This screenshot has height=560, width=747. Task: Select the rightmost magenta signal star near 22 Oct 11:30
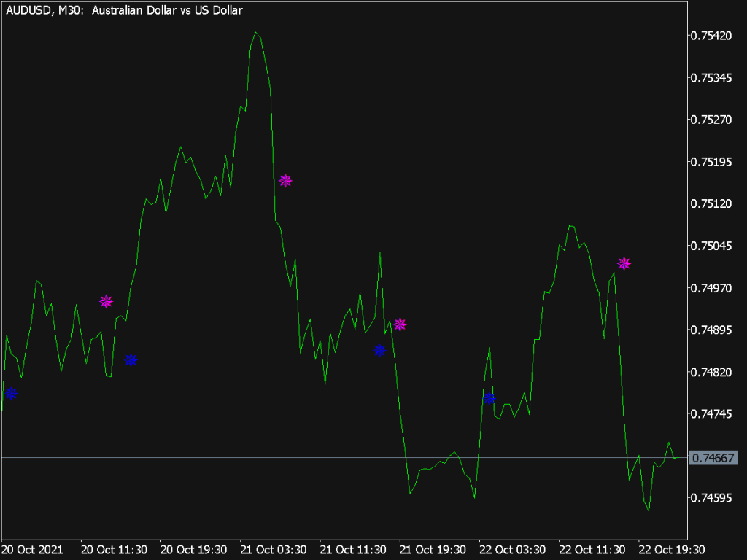pos(624,263)
